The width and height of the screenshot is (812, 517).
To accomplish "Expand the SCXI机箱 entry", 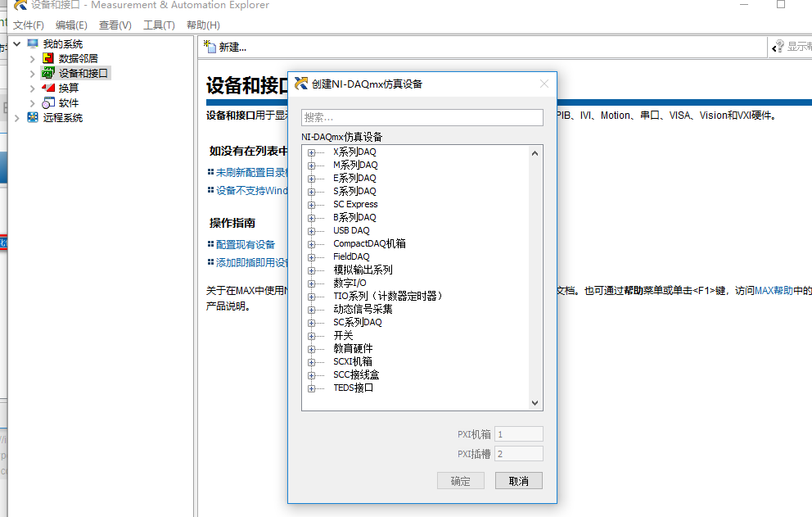I will click(x=312, y=361).
